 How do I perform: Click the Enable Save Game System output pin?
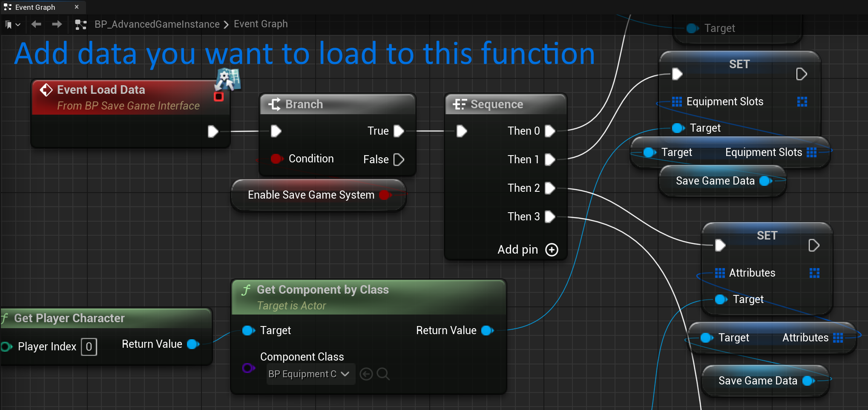(385, 195)
